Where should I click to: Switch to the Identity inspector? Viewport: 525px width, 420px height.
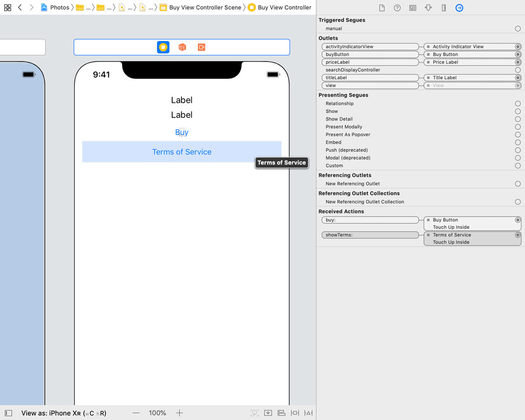(413, 8)
